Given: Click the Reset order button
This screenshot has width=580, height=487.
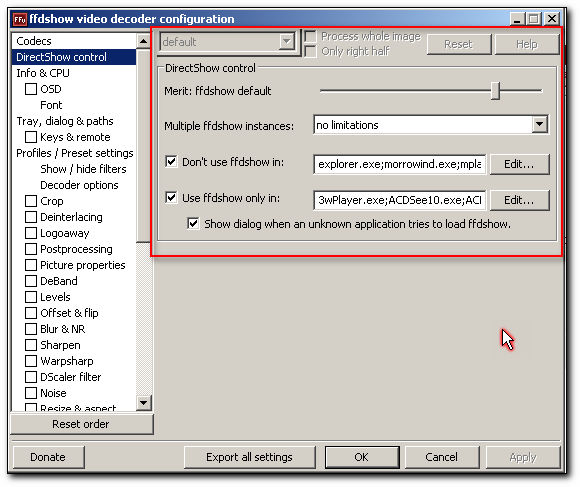Looking at the screenshot, I should (x=81, y=424).
